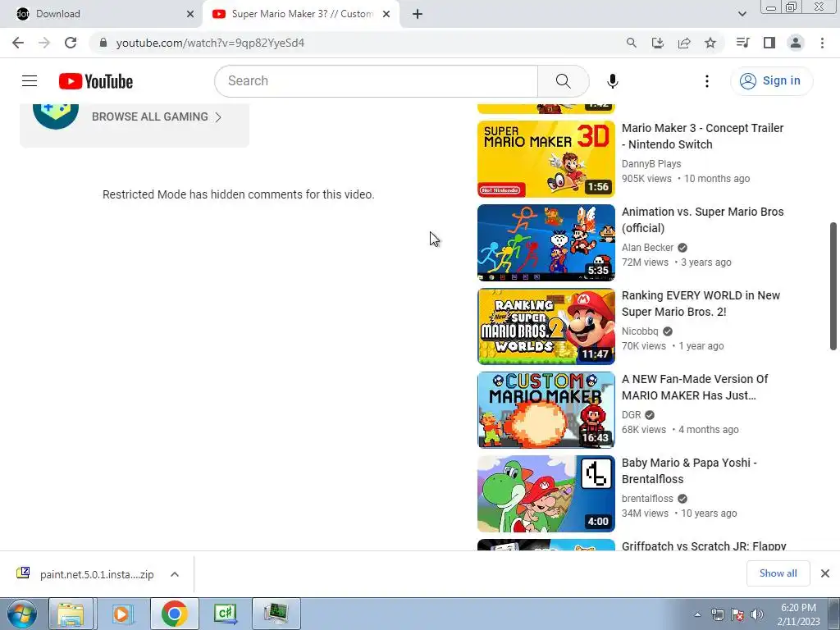The height and width of the screenshot is (630, 840).
Task: Open the media control icon in Chrome toolbar
Action: [x=742, y=43]
